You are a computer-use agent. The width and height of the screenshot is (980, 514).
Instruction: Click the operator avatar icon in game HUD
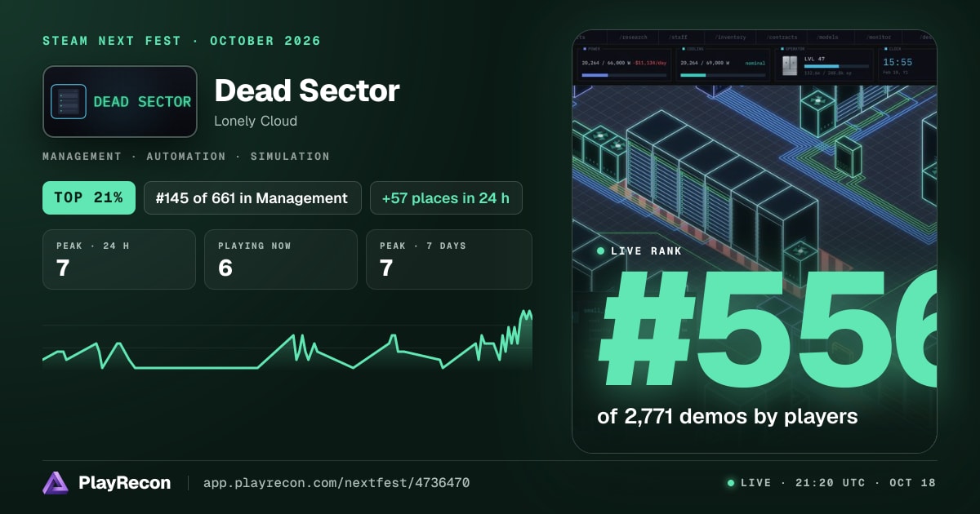click(790, 66)
